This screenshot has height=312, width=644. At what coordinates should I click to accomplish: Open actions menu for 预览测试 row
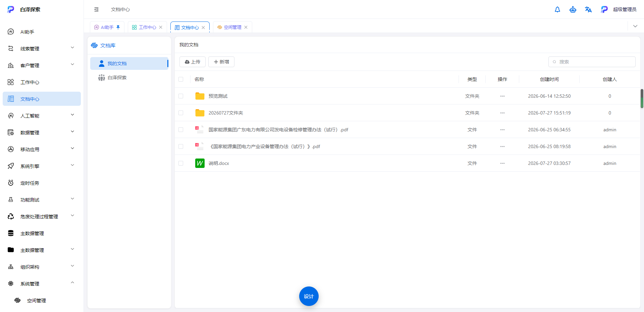point(502,96)
